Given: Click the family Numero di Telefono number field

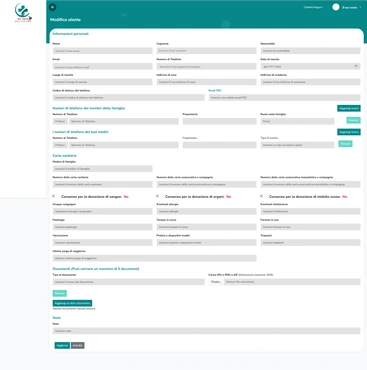Looking at the screenshot, I should pos(124,121).
